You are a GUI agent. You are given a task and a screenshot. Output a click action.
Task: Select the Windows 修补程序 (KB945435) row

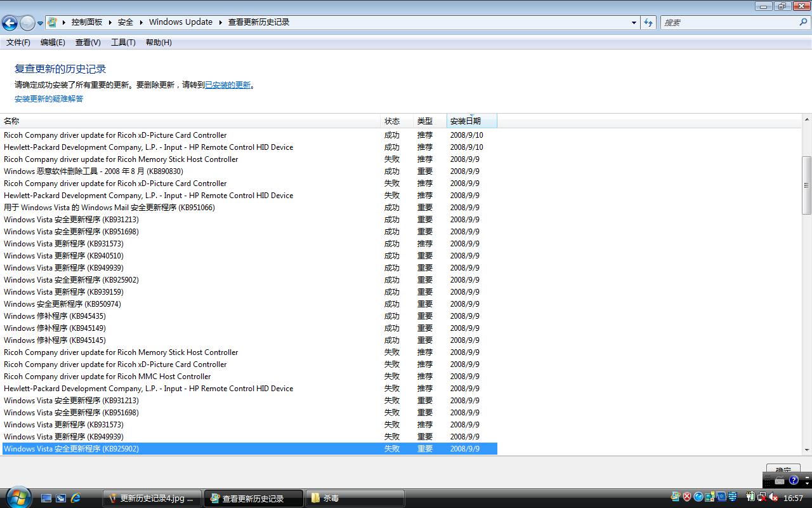(249, 316)
